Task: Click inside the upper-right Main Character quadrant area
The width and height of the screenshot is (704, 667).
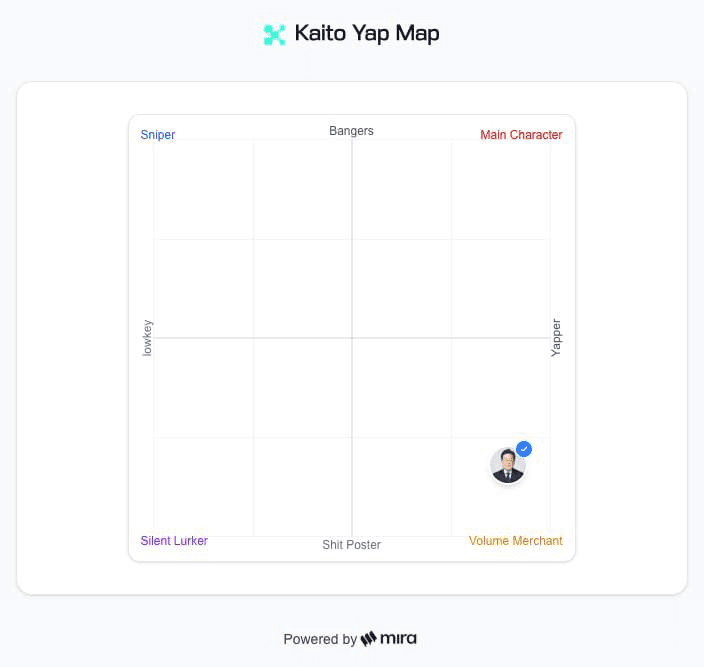Action: click(x=451, y=239)
